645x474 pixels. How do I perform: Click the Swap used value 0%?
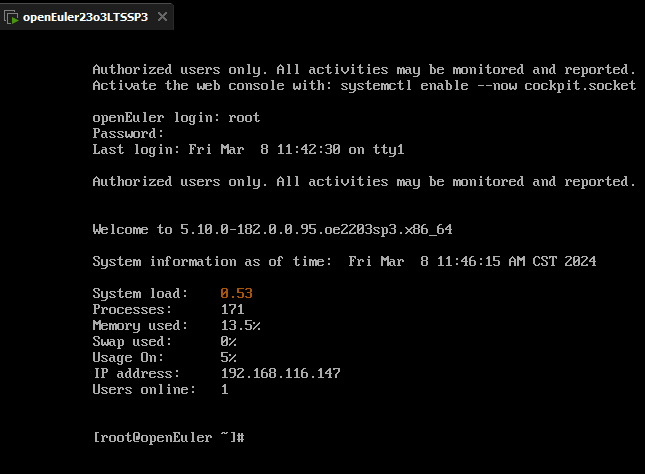(228, 341)
